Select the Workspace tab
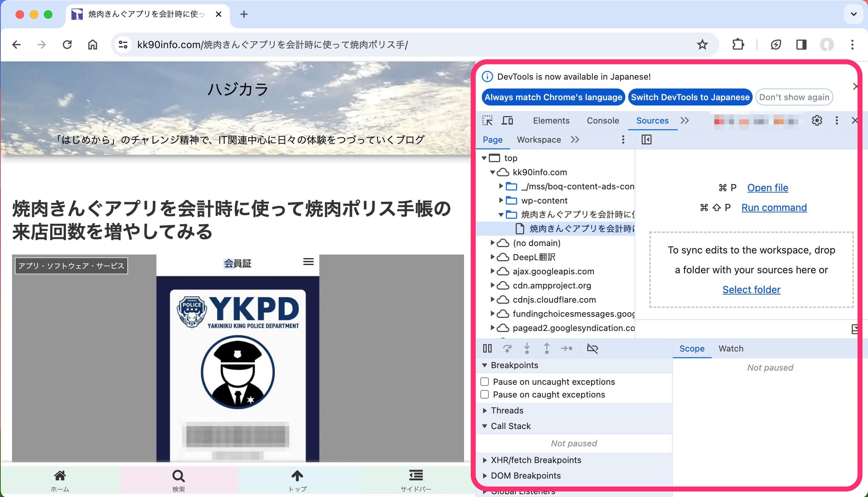The image size is (868, 497). [539, 139]
